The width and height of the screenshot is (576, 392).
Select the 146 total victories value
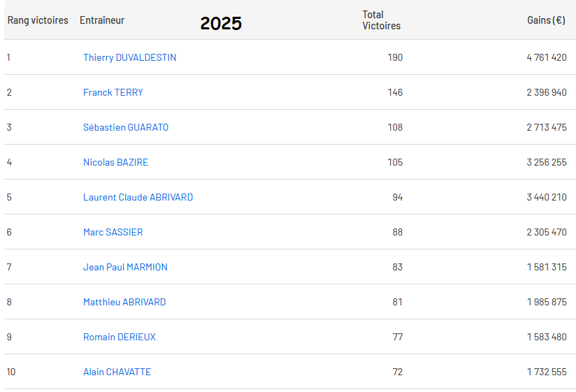click(x=395, y=92)
